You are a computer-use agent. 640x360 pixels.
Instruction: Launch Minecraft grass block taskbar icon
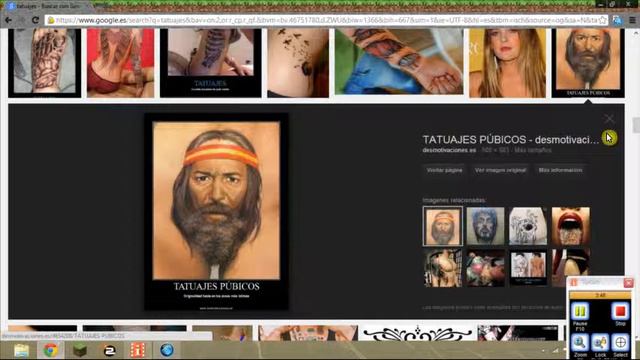[x=80, y=350]
